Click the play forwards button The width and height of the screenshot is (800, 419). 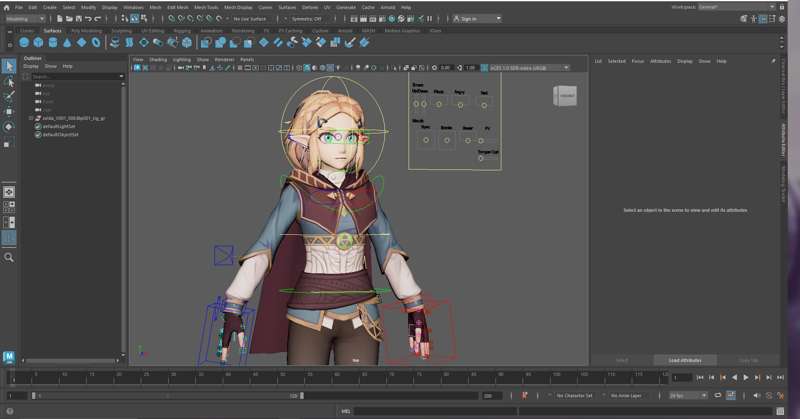coord(746,377)
